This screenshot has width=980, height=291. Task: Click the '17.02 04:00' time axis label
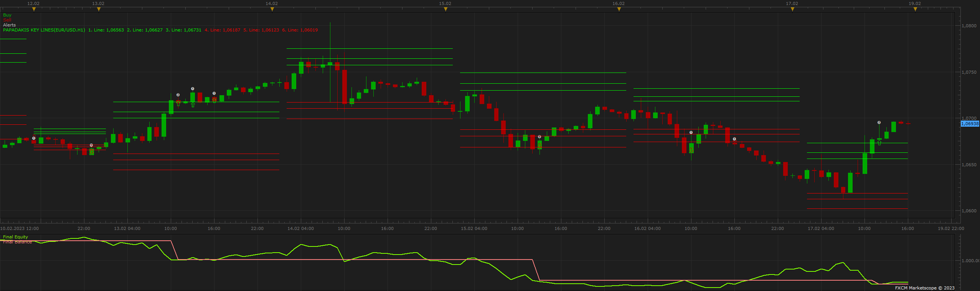821,228
